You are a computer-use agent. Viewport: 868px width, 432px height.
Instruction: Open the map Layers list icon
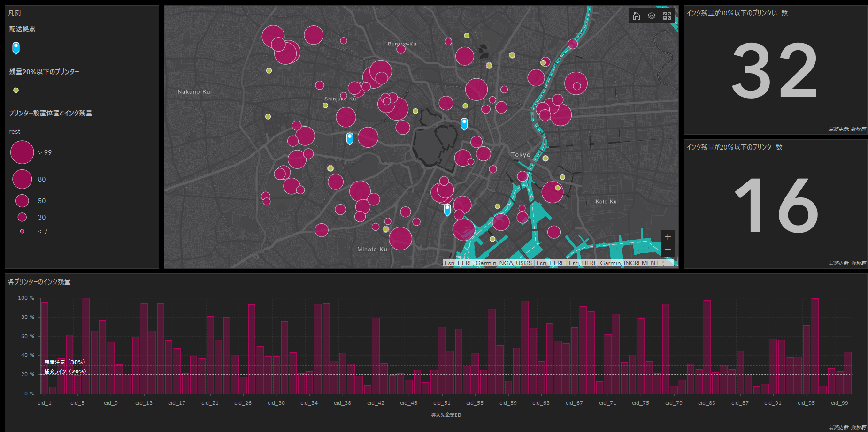pos(652,16)
